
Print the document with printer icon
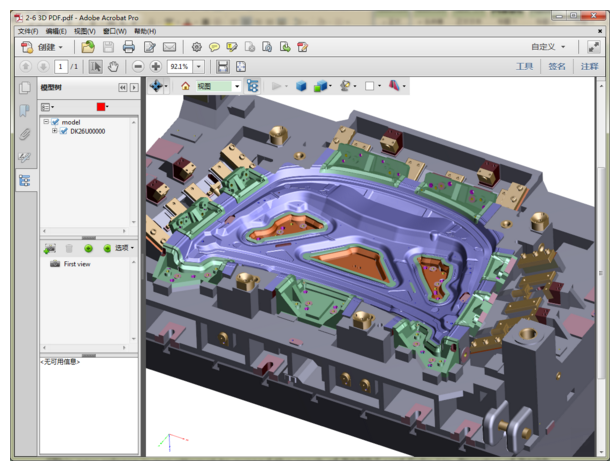[129, 47]
